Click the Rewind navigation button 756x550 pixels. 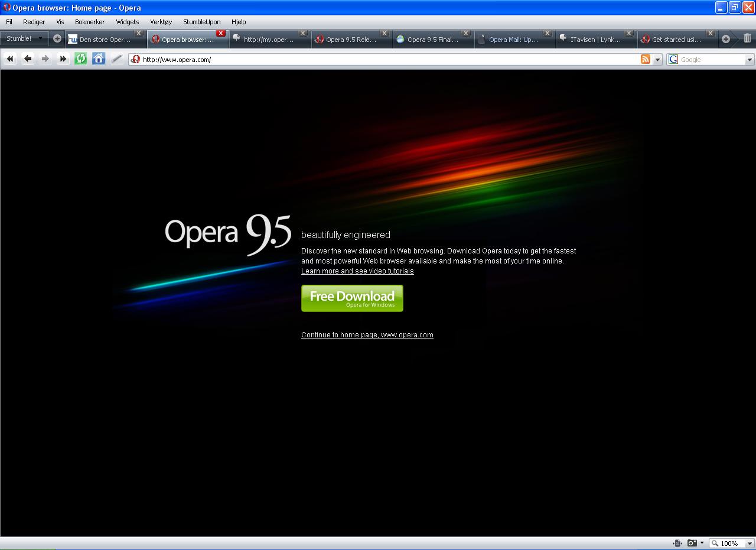(x=10, y=58)
